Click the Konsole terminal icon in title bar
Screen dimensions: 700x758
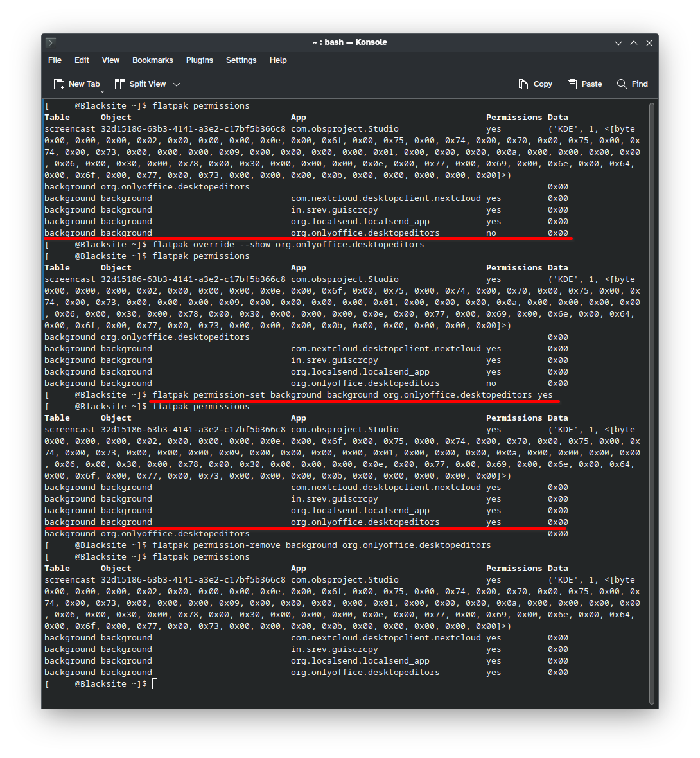coord(51,42)
